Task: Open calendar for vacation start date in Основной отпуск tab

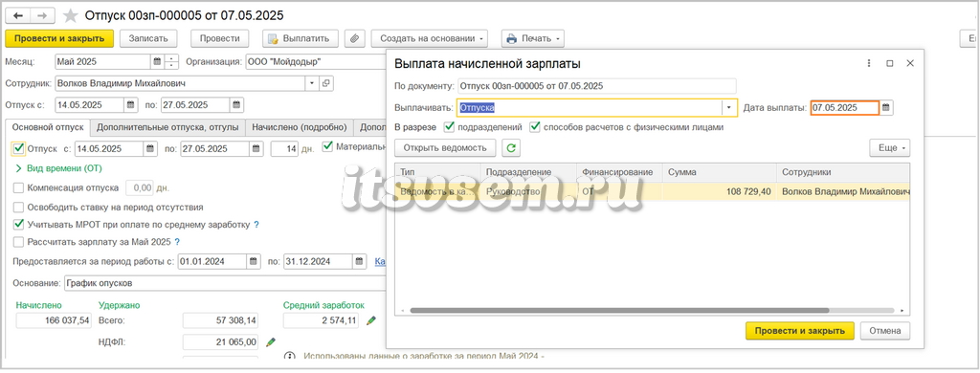Action: 150,148
